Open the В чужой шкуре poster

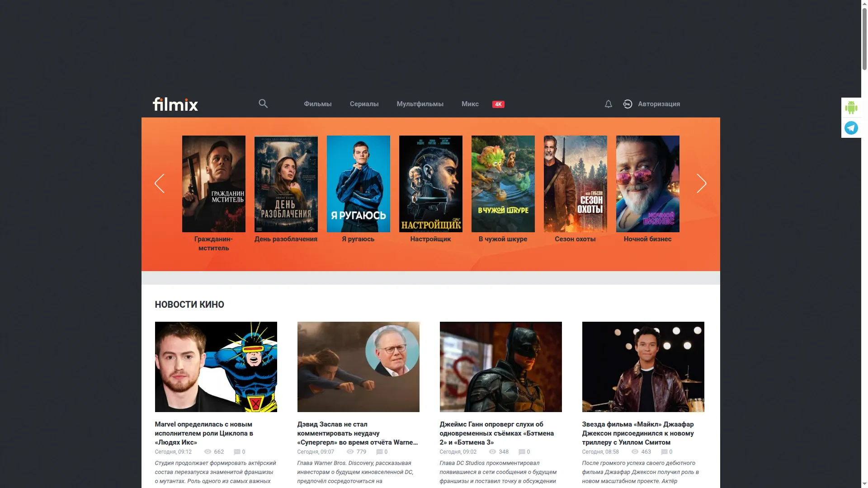503,184
